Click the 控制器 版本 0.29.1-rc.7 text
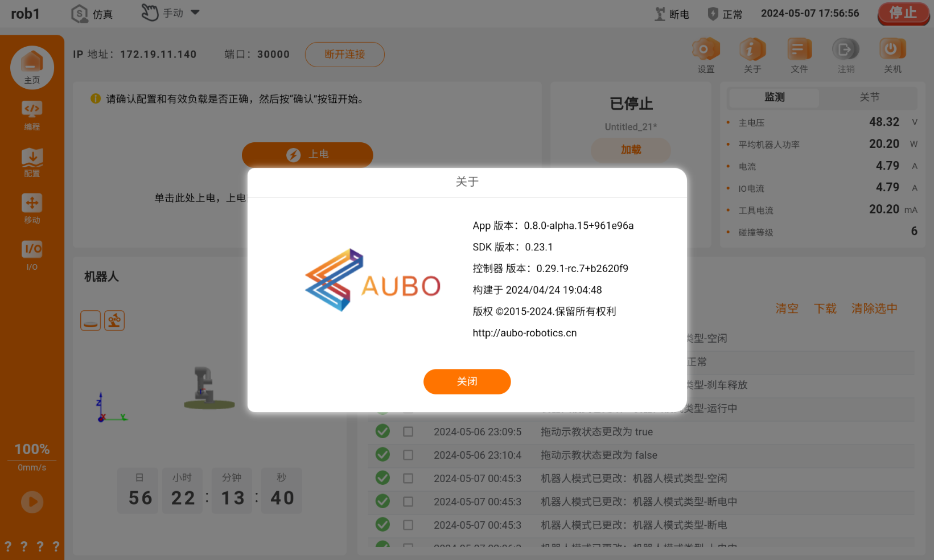Screen dimensions: 934x560 coord(550,269)
